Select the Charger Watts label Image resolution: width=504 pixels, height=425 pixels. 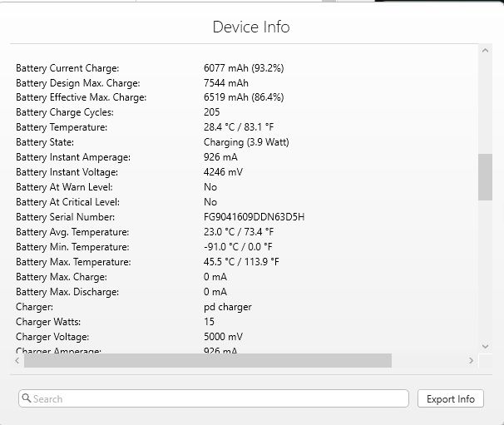coord(48,322)
